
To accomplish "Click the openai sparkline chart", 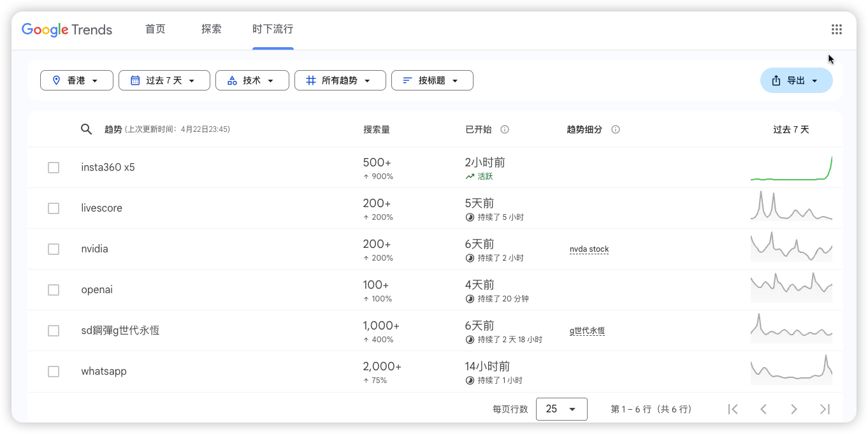I will (792, 287).
